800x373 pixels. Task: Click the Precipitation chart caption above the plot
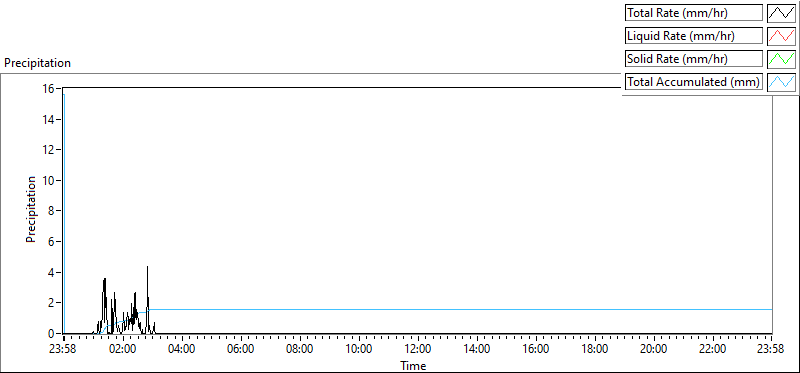click(x=37, y=63)
